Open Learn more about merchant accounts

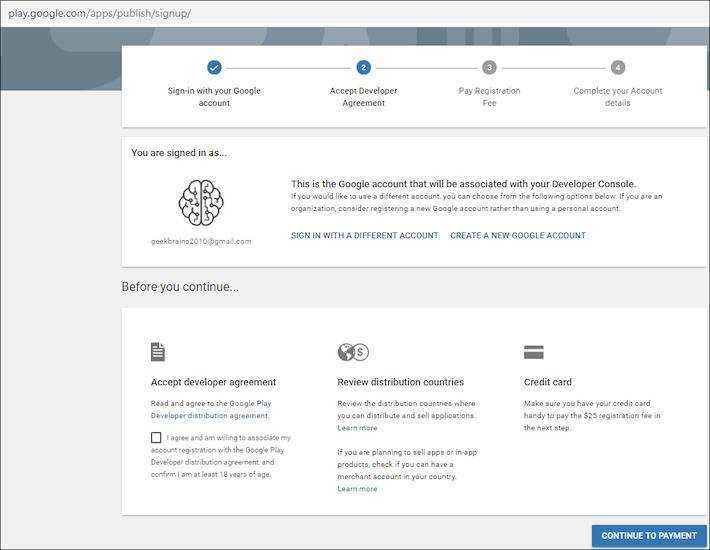tap(357, 489)
